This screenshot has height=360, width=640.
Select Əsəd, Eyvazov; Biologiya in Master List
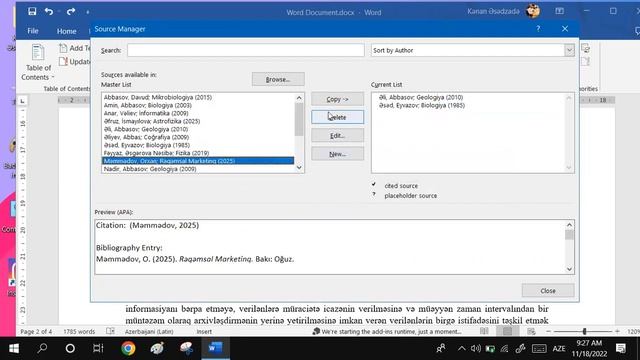[x=198, y=145]
